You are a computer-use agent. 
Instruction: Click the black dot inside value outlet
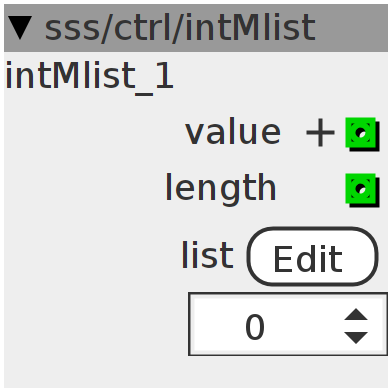[x=361, y=133]
